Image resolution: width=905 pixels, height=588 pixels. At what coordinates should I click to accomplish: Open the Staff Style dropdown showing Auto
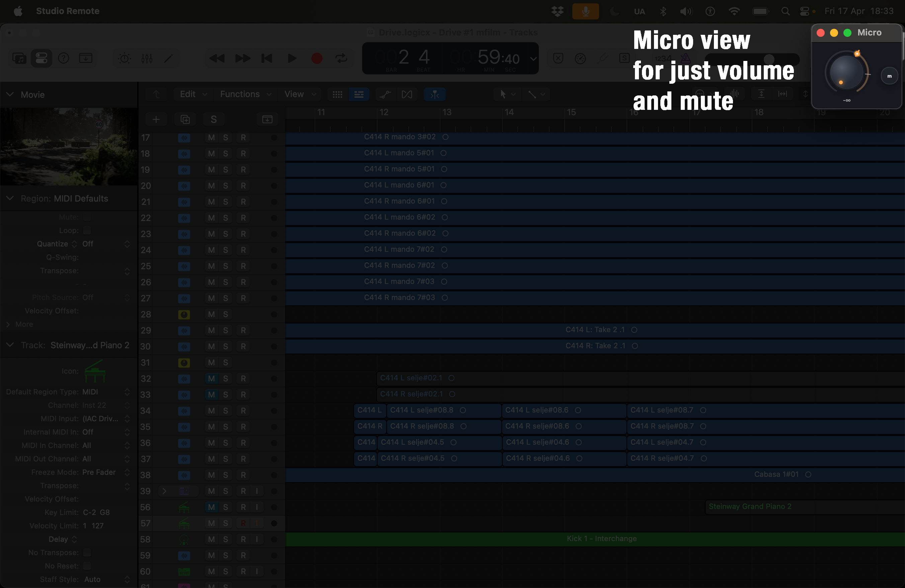click(93, 580)
